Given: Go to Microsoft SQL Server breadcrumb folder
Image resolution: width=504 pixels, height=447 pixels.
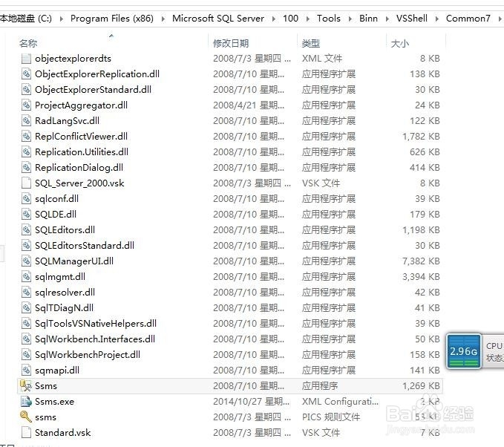Looking at the screenshot, I should coord(218,19).
